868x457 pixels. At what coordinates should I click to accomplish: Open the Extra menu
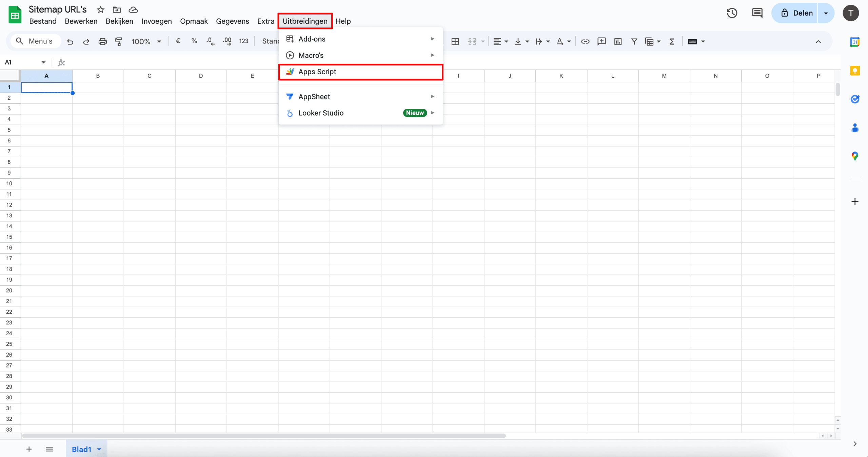265,21
